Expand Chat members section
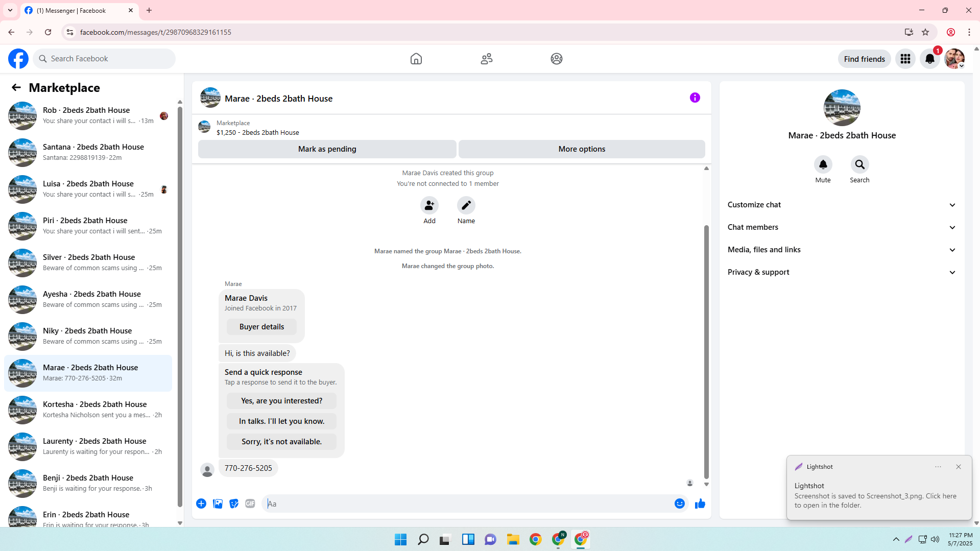The width and height of the screenshot is (980, 551). point(842,227)
